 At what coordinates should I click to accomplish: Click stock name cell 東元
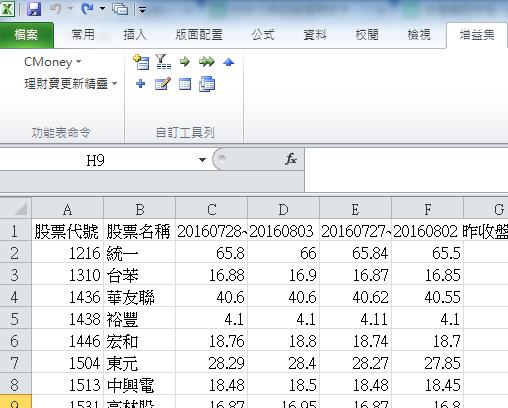[x=140, y=363]
